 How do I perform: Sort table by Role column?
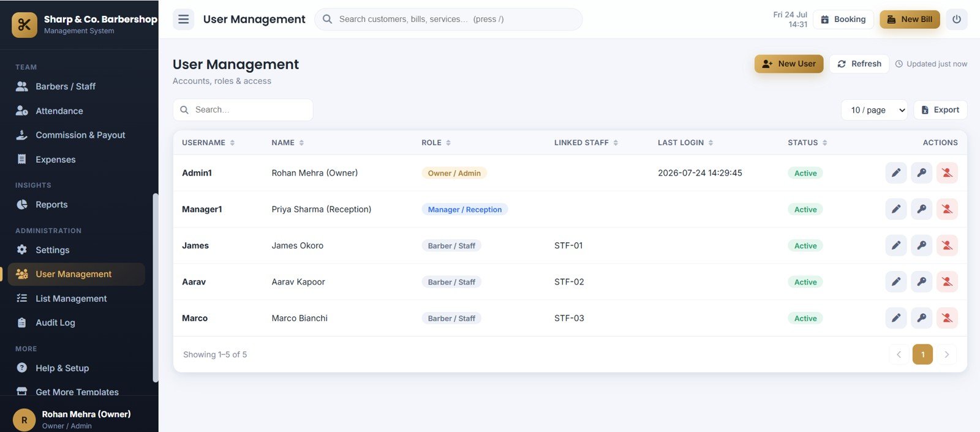point(436,143)
